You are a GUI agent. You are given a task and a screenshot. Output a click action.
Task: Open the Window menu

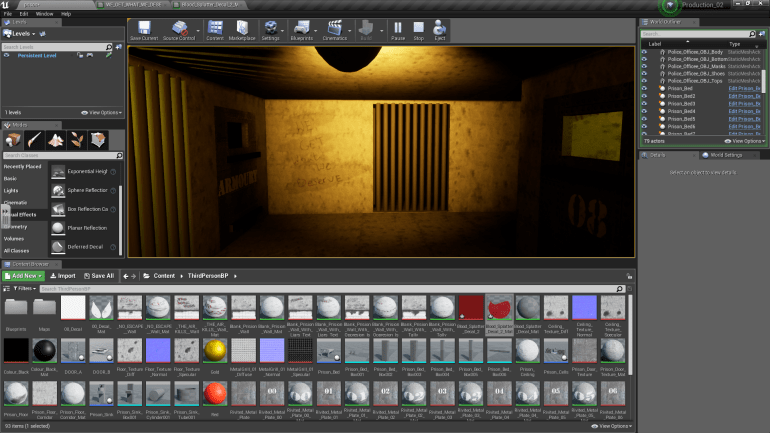click(x=45, y=14)
